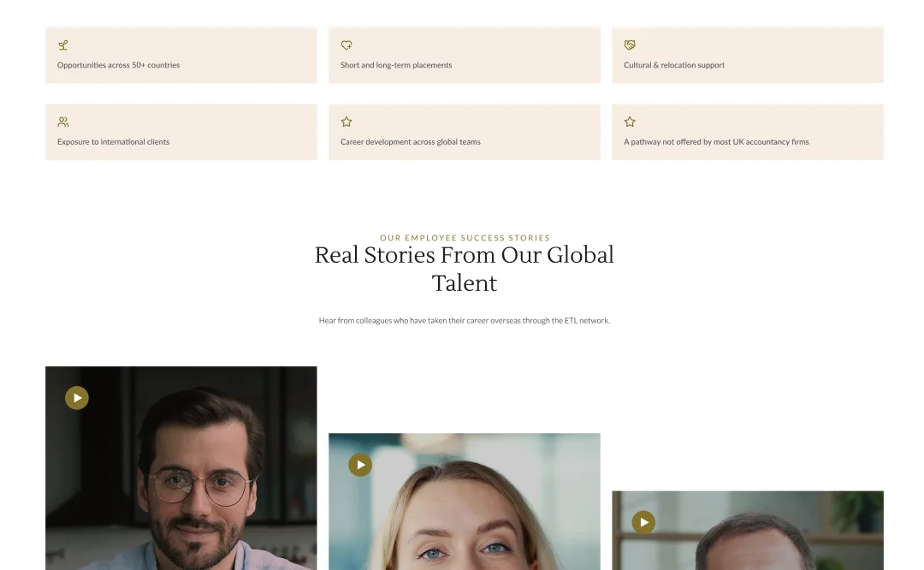This screenshot has height=570, width=924.
Task: Select the 'Opportunities across 50+ countries' text
Action: point(118,65)
